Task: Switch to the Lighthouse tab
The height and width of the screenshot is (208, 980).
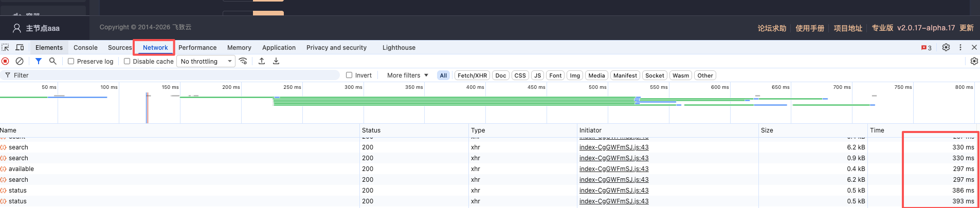Action: (x=398, y=47)
